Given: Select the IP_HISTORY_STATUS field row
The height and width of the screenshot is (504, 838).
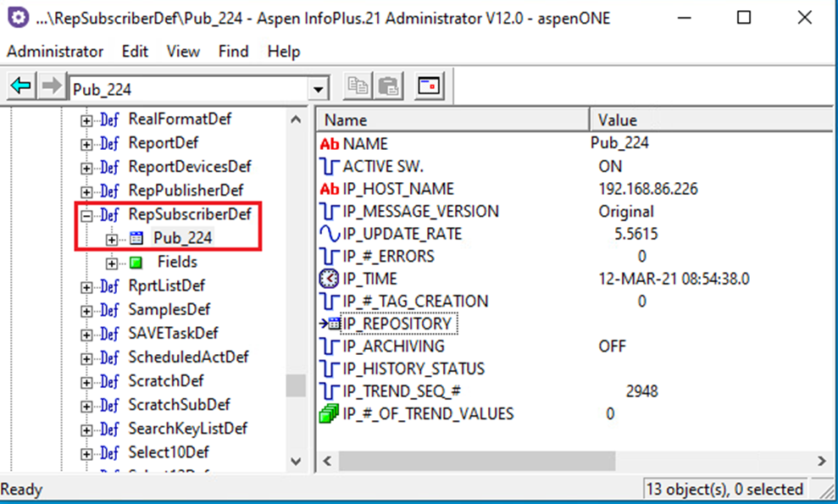Looking at the screenshot, I should pos(413,368).
